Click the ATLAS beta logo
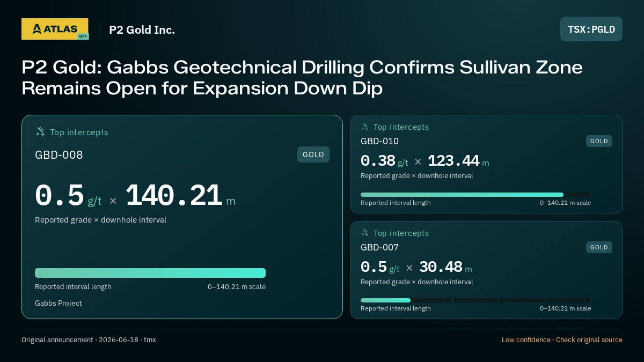 coord(55,29)
